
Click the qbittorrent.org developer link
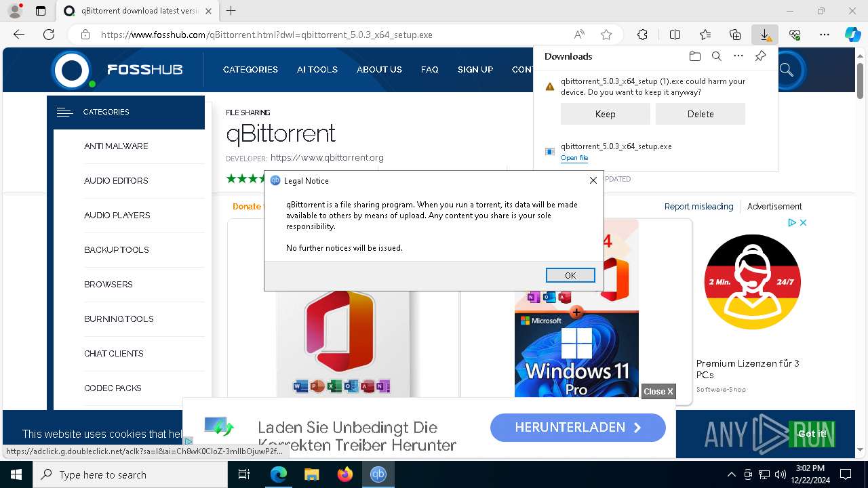tap(327, 158)
